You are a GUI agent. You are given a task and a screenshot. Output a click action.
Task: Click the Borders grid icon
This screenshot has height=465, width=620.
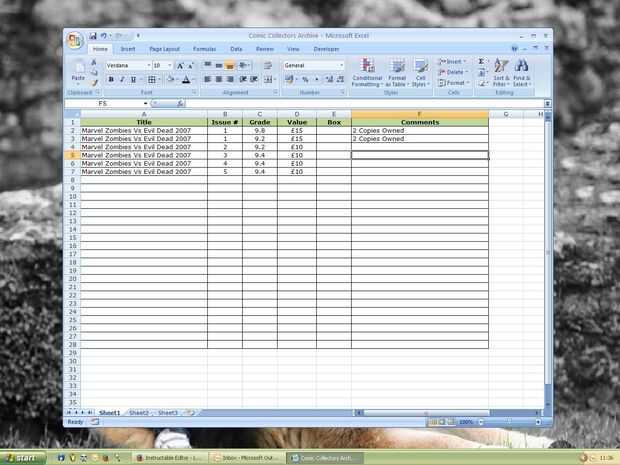tap(151, 79)
